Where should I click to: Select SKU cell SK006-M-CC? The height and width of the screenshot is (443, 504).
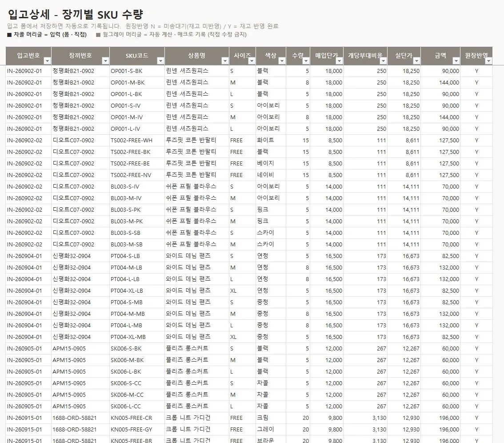137,395
